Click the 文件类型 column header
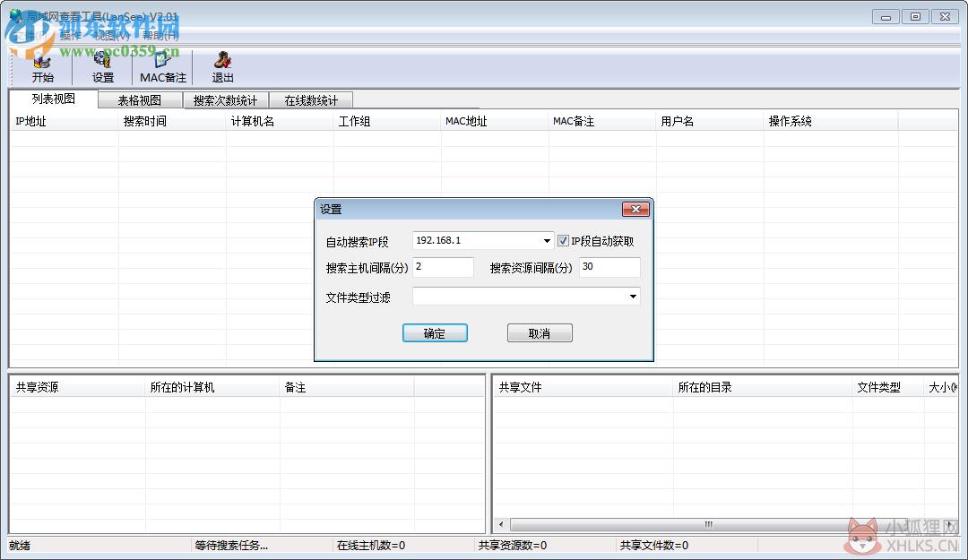Image resolution: width=968 pixels, height=560 pixels. click(887, 387)
